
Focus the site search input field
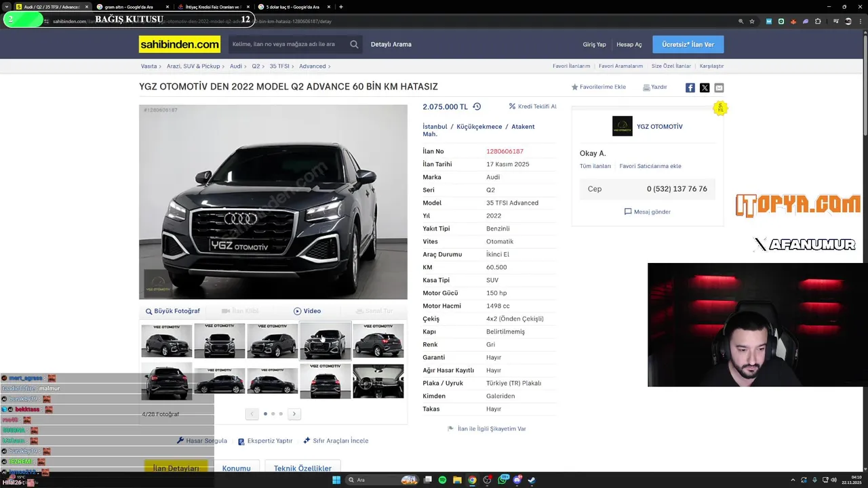[x=288, y=44]
